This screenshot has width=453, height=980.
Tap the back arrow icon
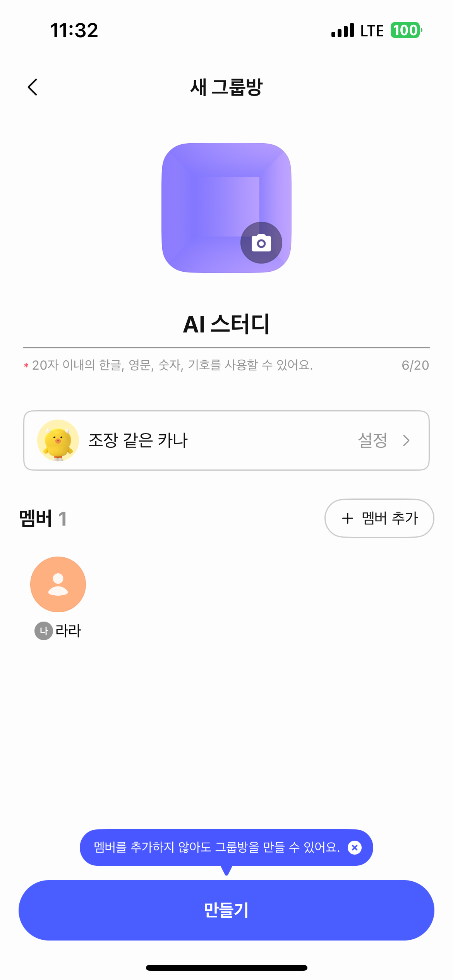(33, 87)
